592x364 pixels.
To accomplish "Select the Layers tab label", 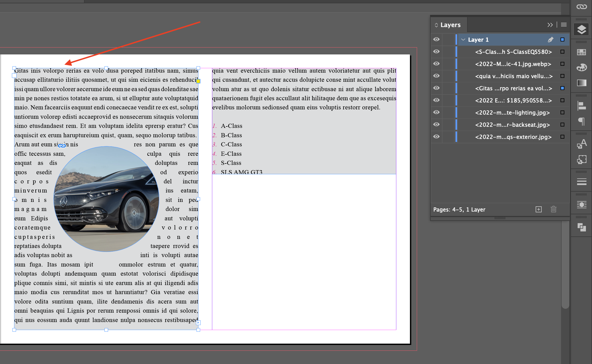I will coord(450,25).
